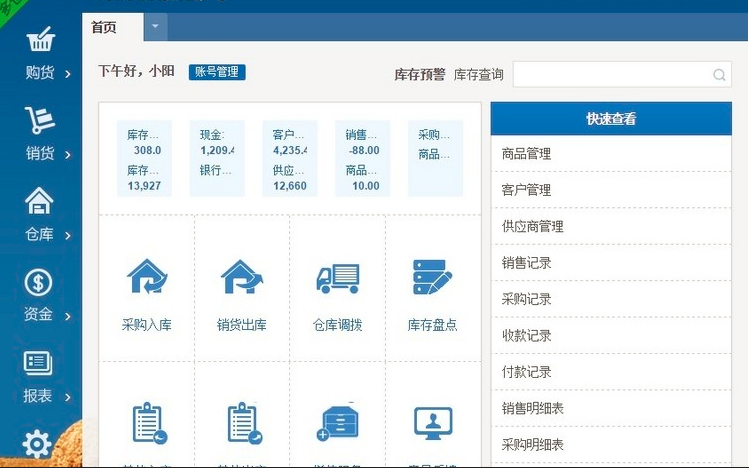
Task: Open the 购货 purchasing basket icon
Action: click(x=39, y=41)
